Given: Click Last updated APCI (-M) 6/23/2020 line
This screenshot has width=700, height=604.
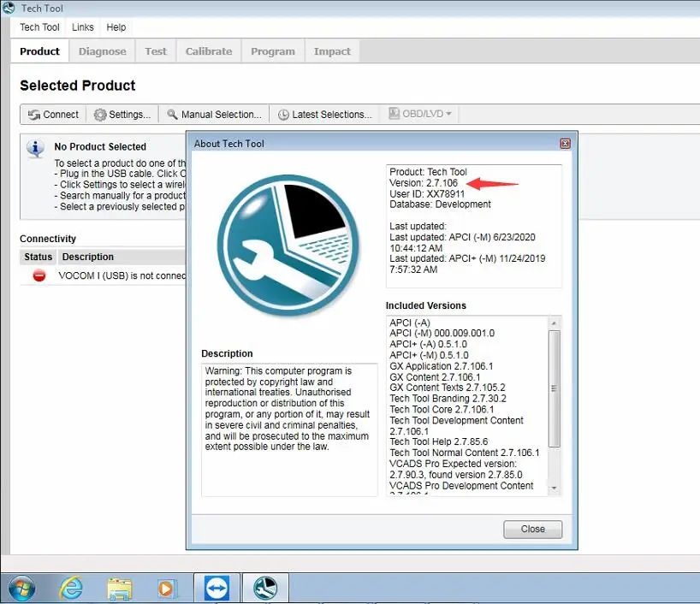Looking at the screenshot, I should [462, 242].
